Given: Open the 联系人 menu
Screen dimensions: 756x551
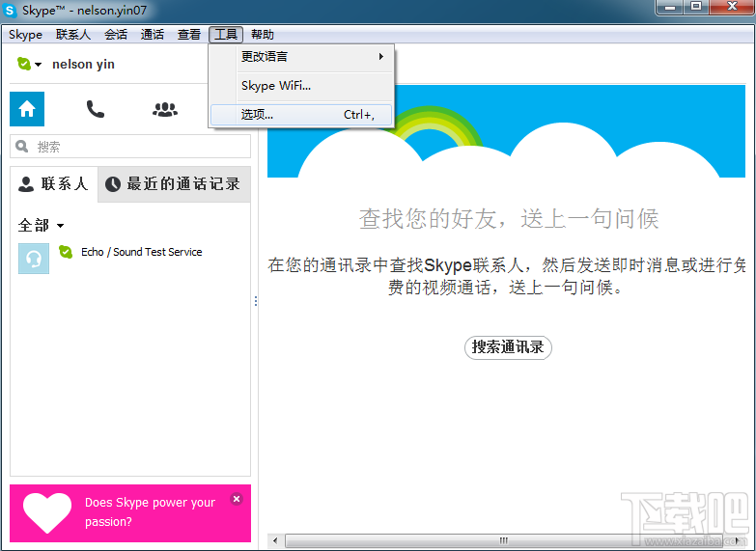Looking at the screenshot, I should [73, 35].
